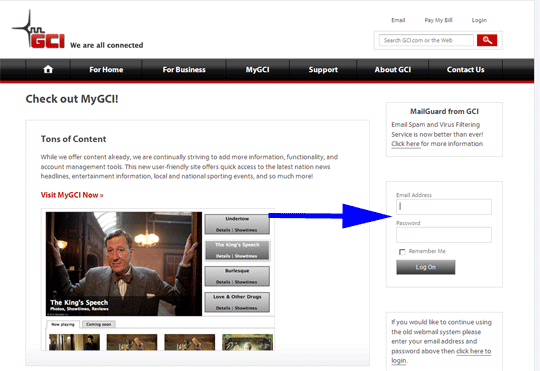Screen dimensions: 540x371
Task: Select The King's Speech side button
Action: (237, 250)
